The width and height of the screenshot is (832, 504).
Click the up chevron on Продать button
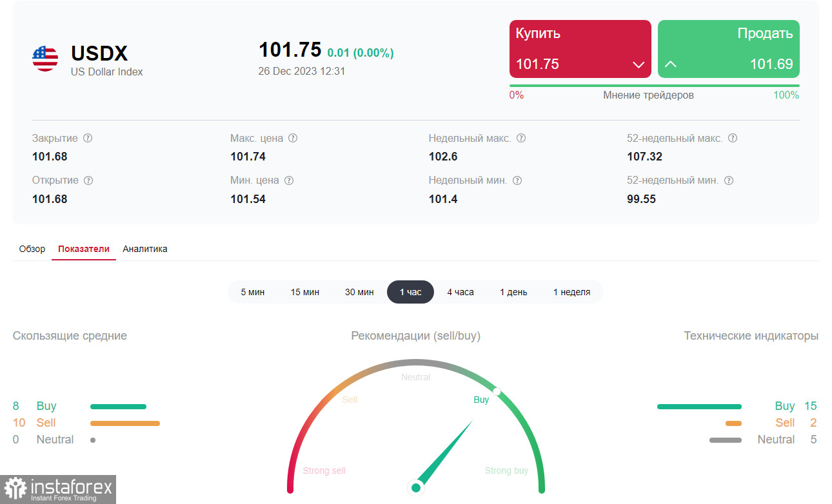click(x=671, y=64)
